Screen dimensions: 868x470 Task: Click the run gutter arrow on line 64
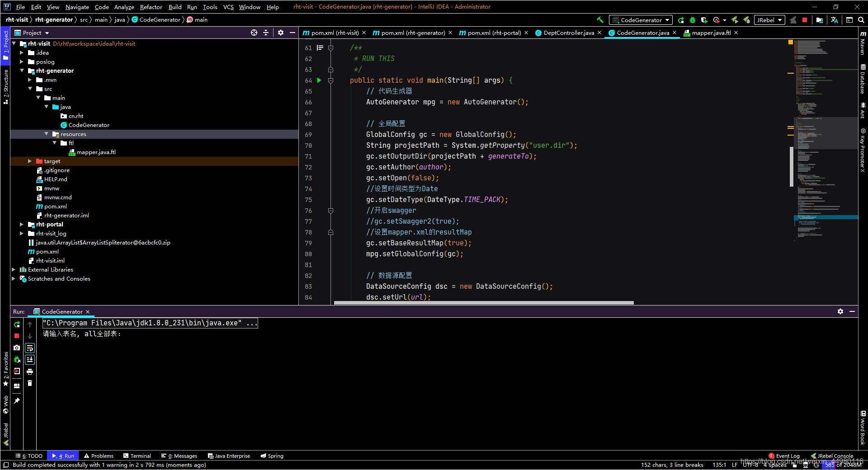pyautogui.click(x=319, y=80)
